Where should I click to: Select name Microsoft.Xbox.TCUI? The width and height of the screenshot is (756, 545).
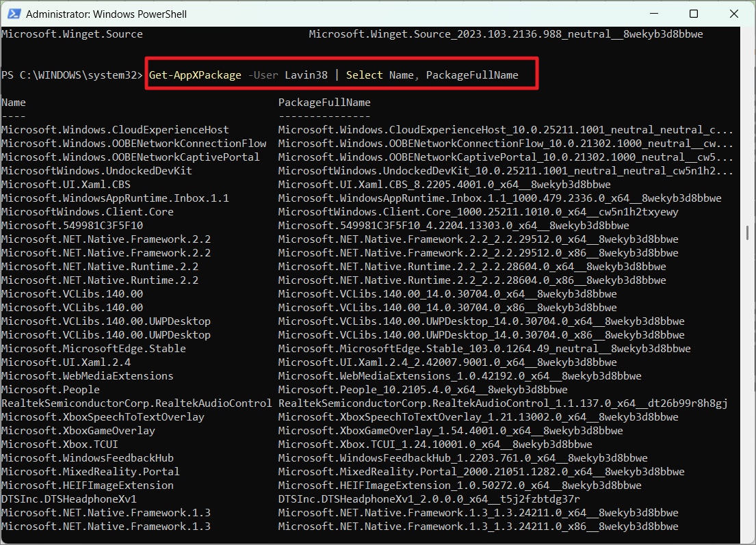[60, 444]
